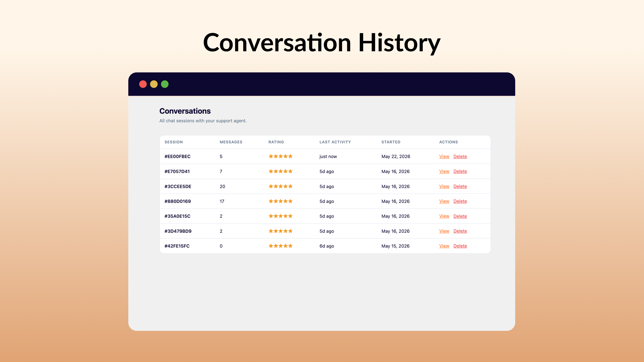Viewport: 644px width, 362px height.
Task: Select session ID #3CCEE5DE
Action: coord(178,187)
